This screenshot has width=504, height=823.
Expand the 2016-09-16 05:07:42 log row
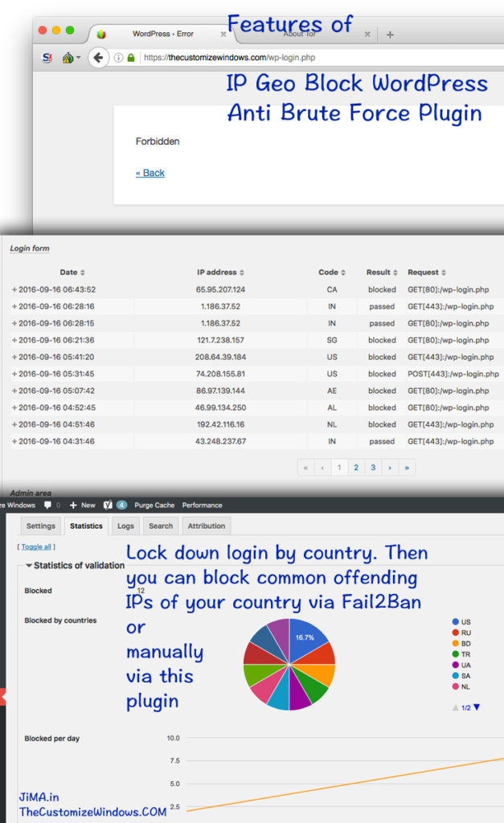[x=14, y=391]
